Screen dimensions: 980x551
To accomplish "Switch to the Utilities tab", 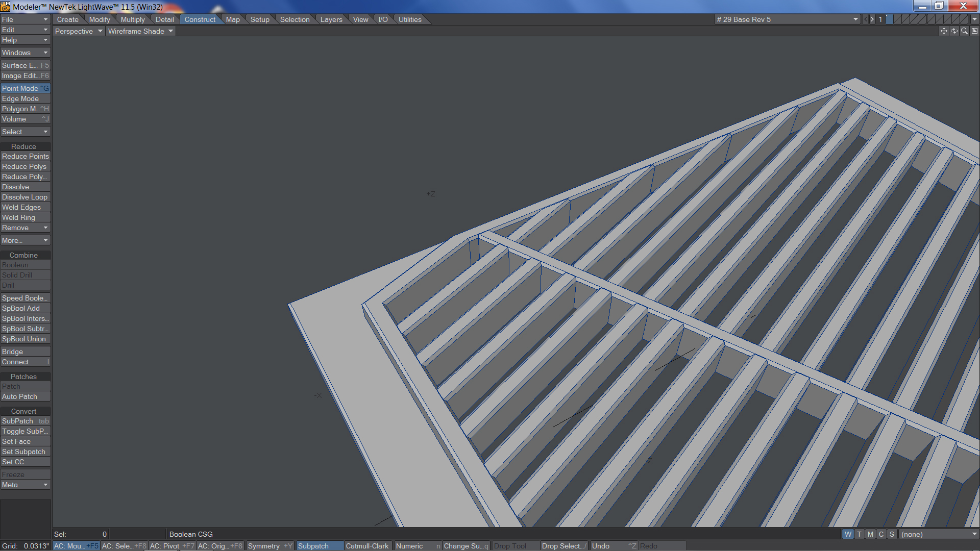I will pyautogui.click(x=410, y=19).
